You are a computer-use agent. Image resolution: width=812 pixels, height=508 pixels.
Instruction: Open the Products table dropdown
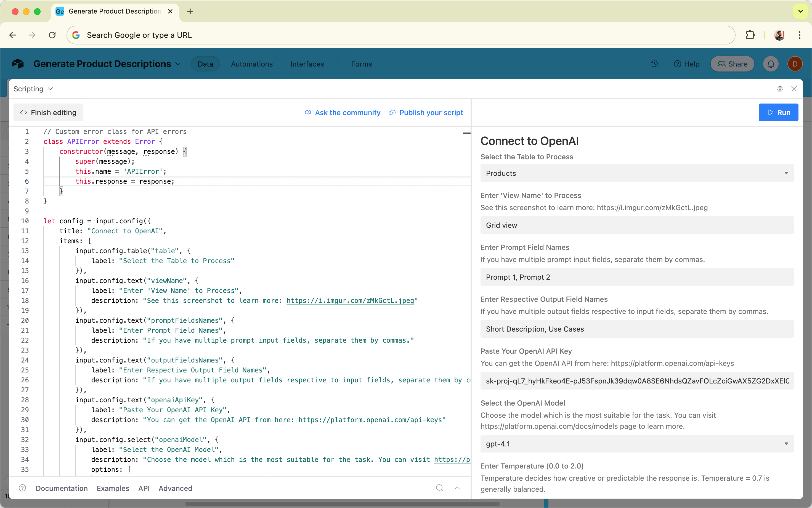[637, 173]
